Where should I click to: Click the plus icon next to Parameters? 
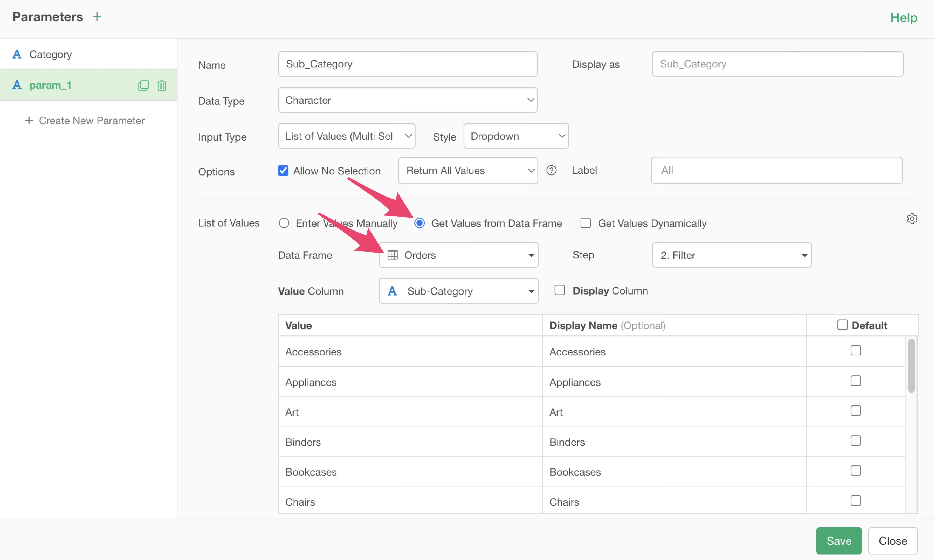(97, 17)
